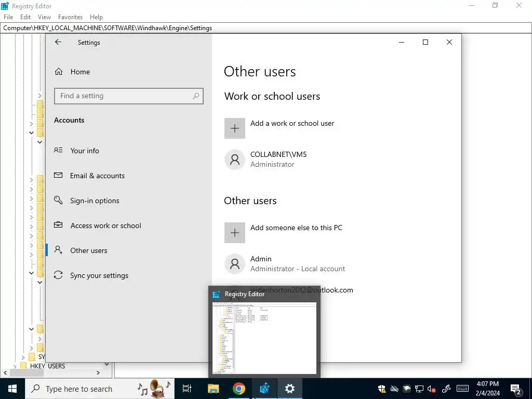This screenshot has height=399, width=532.
Task: Click the Registry Editor app title icon
Action: point(5,6)
